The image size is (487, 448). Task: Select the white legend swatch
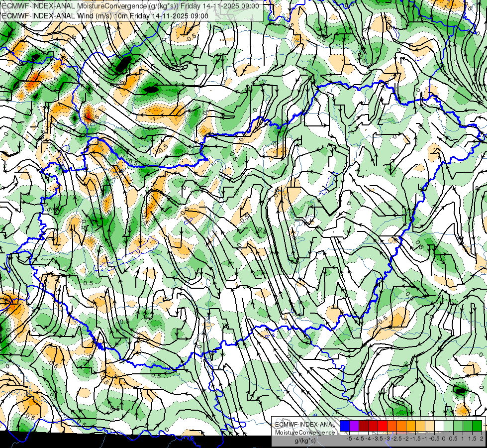(x=439, y=426)
